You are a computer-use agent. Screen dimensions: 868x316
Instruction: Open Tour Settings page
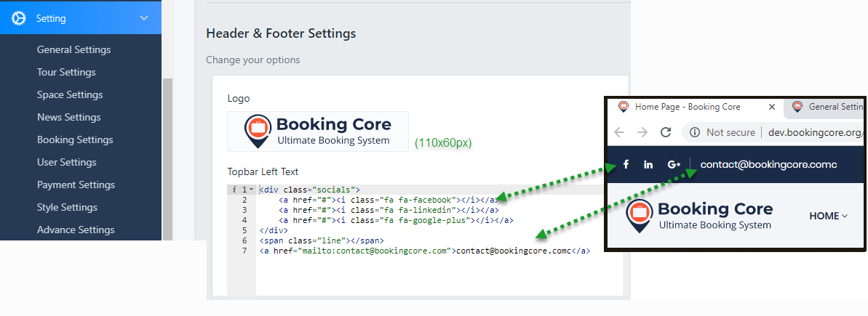pyautogui.click(x=66, y=73)
